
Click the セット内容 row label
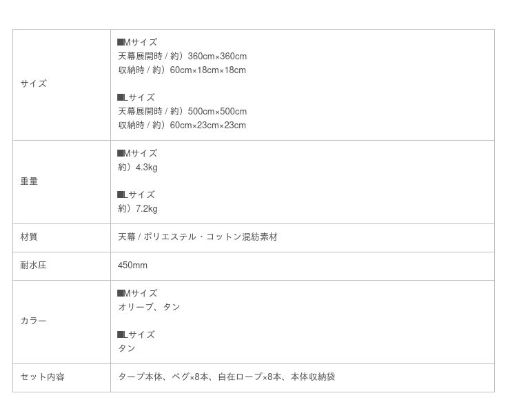point(43,377)
